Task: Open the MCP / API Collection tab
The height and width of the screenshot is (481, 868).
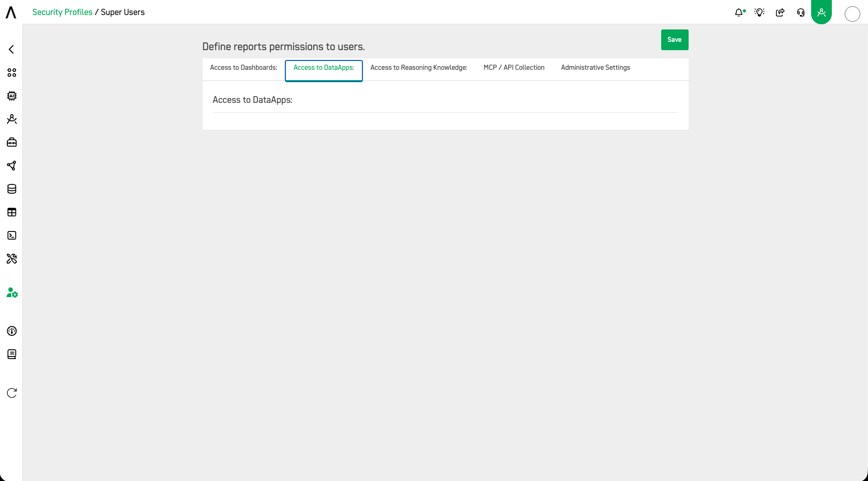Action: point(514,68)
